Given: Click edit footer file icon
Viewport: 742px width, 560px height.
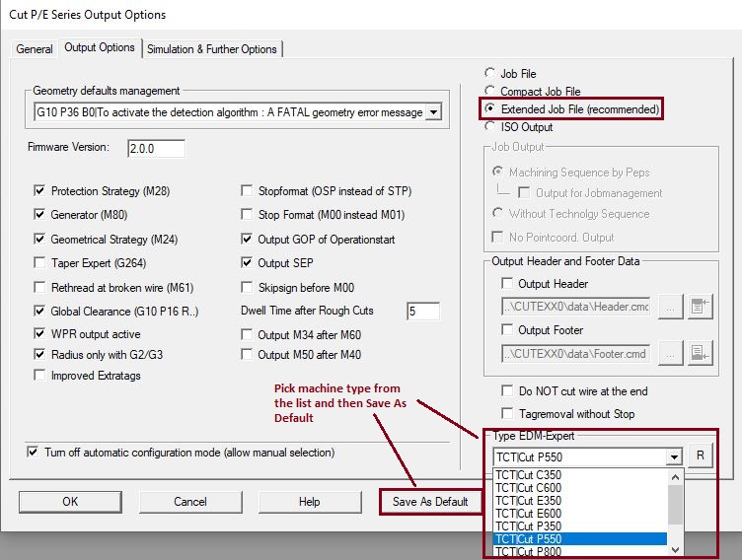Looking at the screenshot, I should pos(701,353).
